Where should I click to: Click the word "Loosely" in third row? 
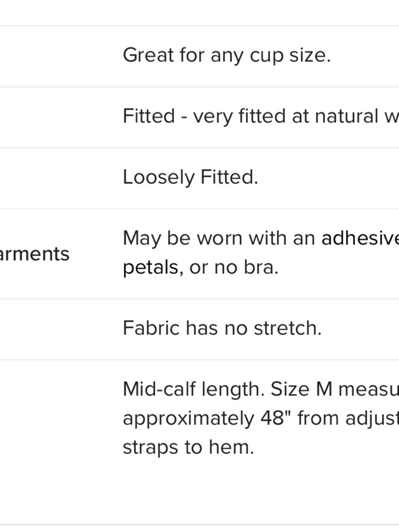click(x=159, y=178)
